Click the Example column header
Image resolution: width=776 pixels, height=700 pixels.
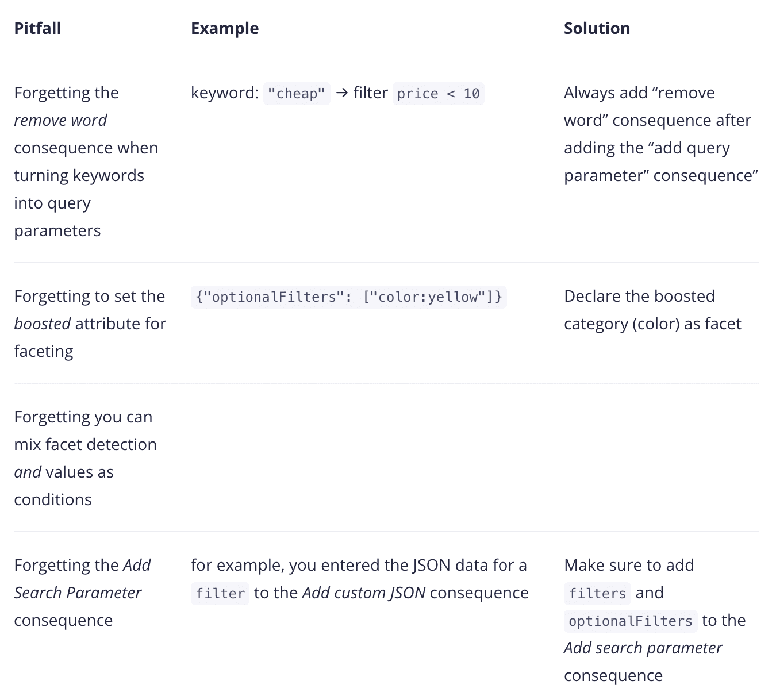[225, 28]
